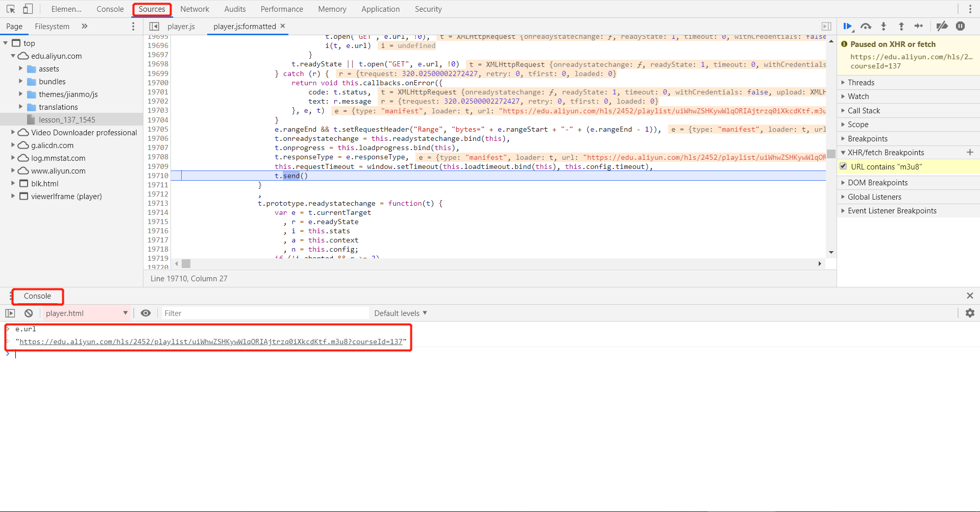Click the horizontal scrollbar thumb in editor
This screenshot has height=512, width=980.
pyautogui.click(x=186, y=263)
